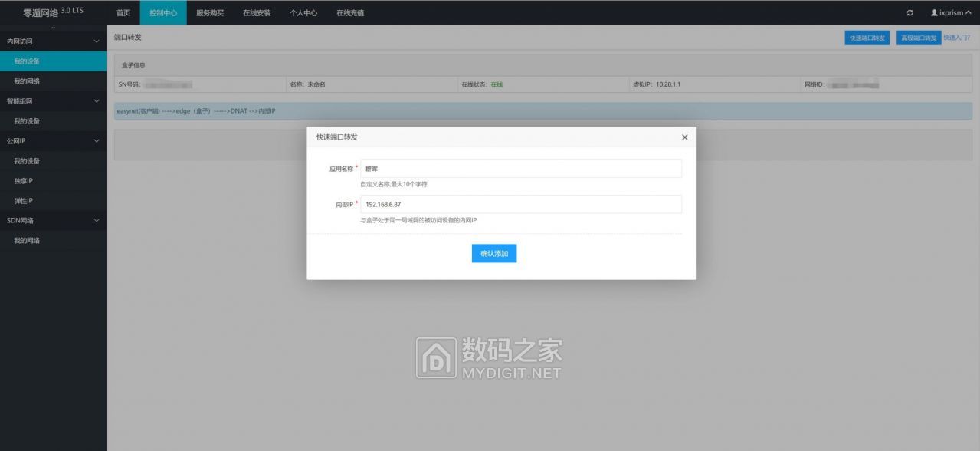Viewport: 980px width, 451px height.
Task: Select 独享IP in the sidebar
Action: click(x=24, y=181)
